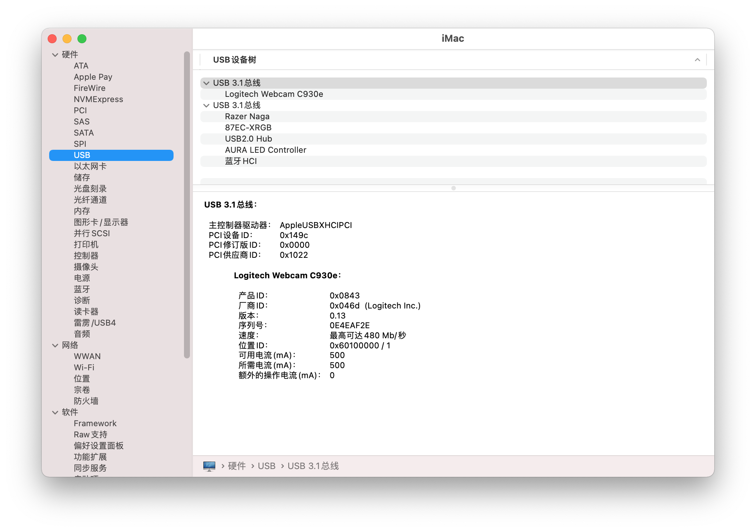This screenshot has height=532, width=756.
Task: Click the AppleUSBXHCIPCI driver value
Action: click(x=316, y=225)
